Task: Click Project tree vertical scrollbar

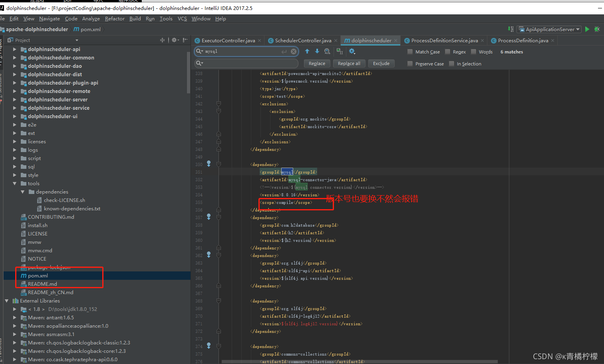Action: coord(189,72)
